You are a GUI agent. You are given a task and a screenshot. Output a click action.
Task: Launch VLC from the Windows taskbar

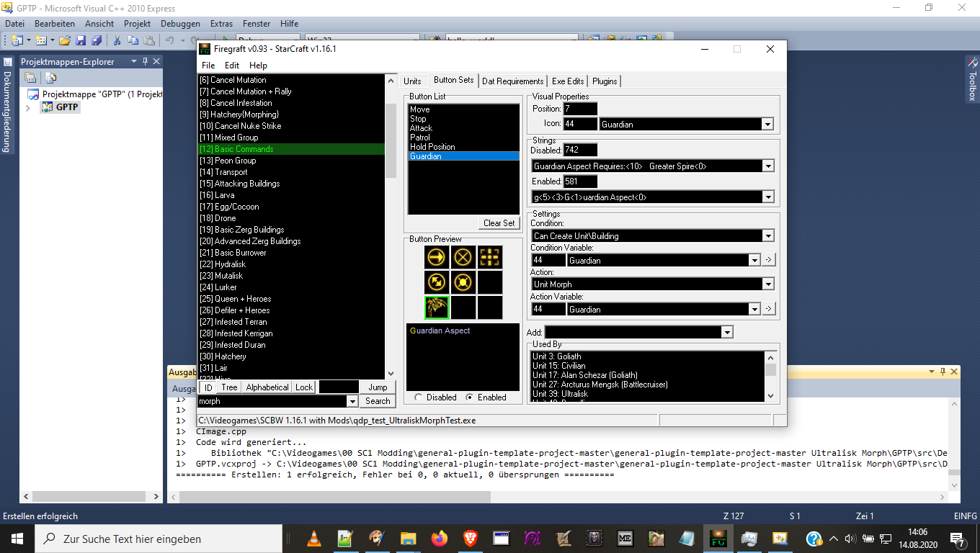[314, 539]
